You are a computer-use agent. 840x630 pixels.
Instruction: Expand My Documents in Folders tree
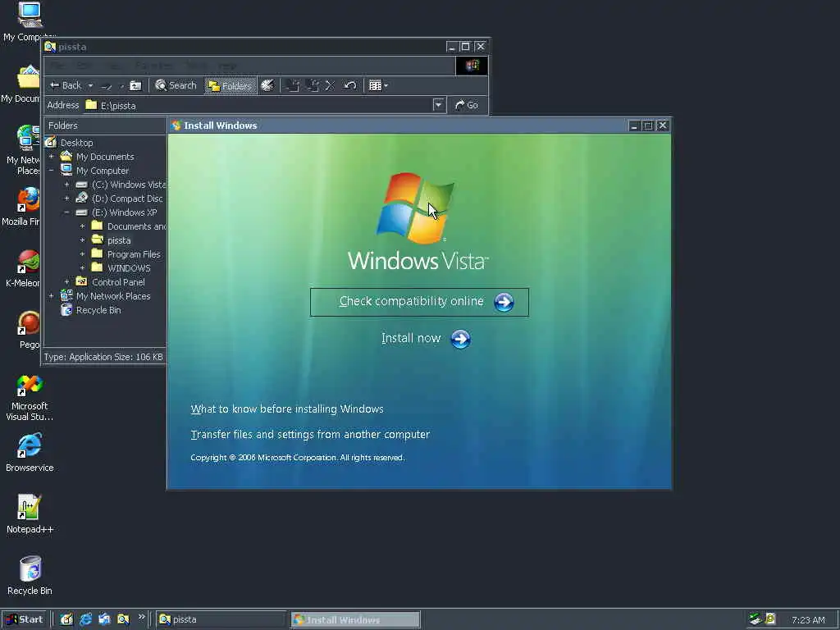point(52,157)
